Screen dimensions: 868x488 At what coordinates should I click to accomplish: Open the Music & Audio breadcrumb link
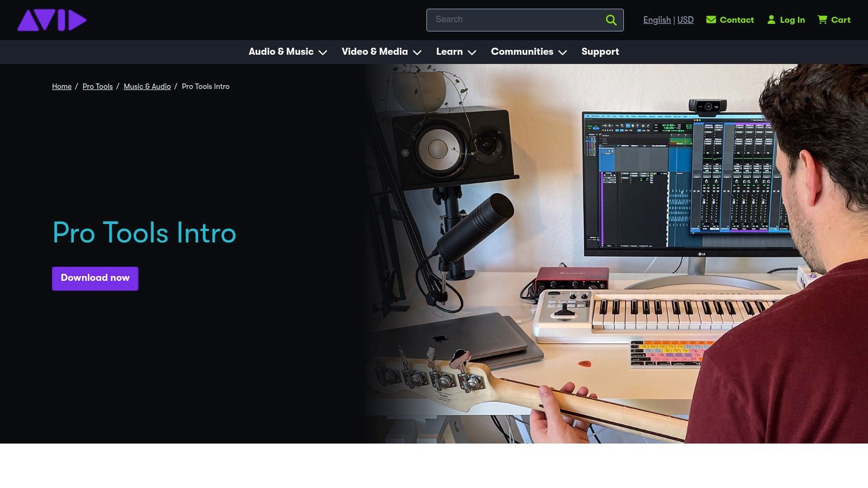(x=147, y=86)
